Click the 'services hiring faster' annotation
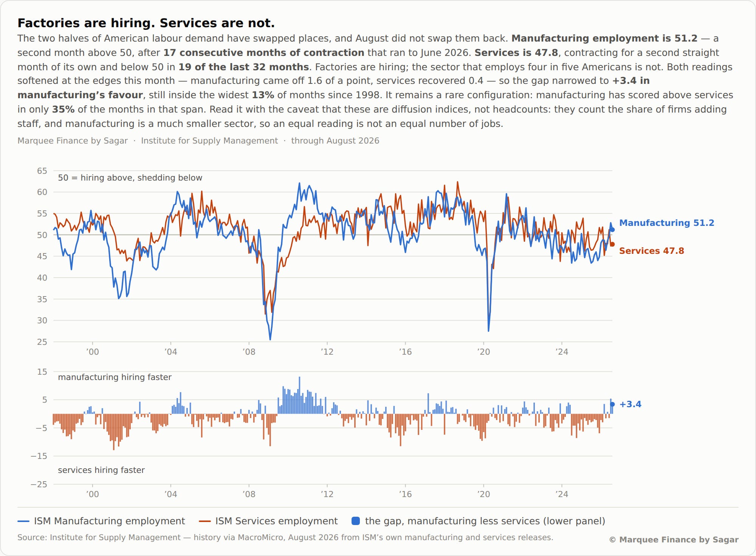Image resolution: width=756 pixels, height=556 pixels. [x=101, y=470]
